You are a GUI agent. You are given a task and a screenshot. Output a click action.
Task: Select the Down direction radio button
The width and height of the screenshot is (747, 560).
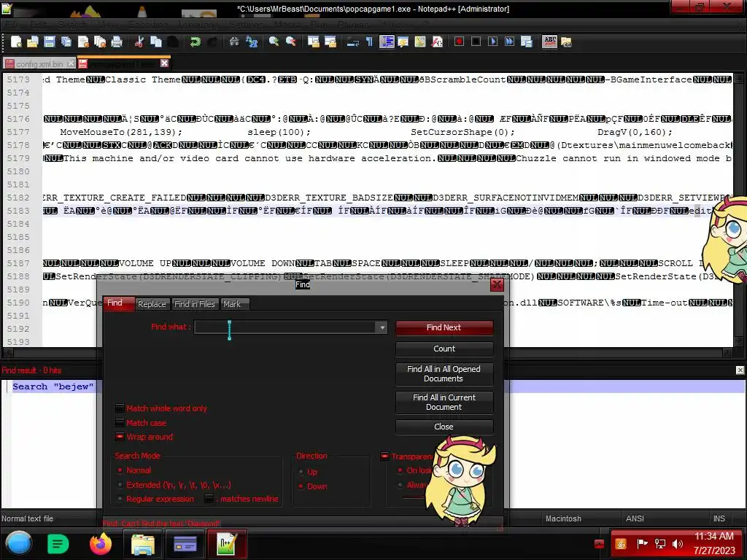tap(301, 486)
